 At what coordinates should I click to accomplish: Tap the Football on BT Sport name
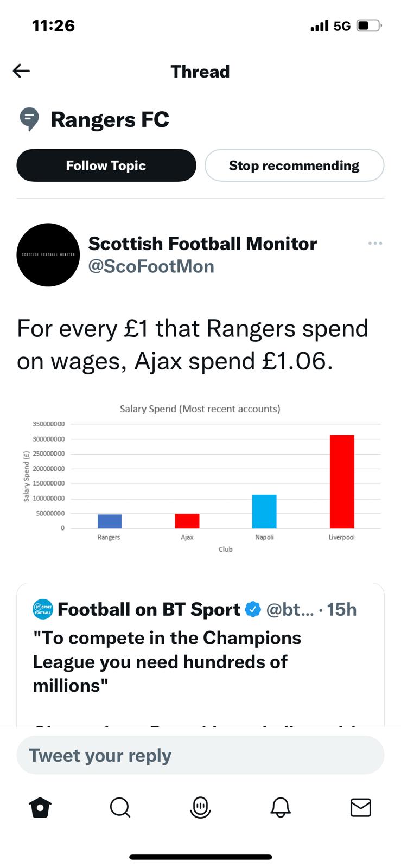(x=149, y=609)
